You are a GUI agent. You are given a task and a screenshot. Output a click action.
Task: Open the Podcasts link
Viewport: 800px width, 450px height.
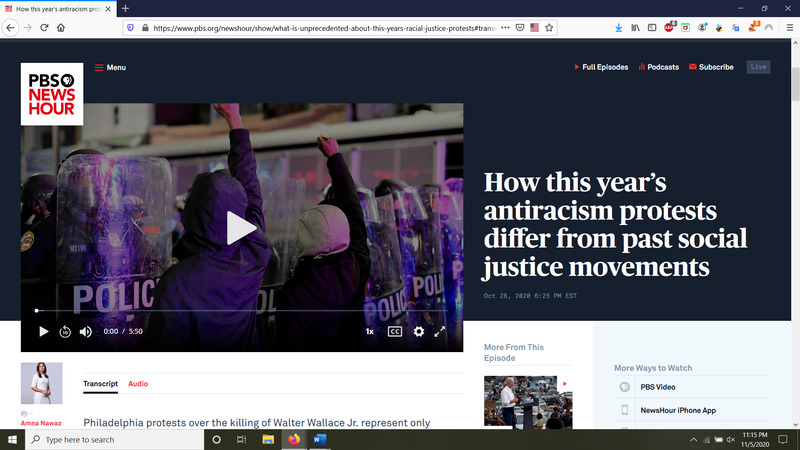[x=658, y=68]
